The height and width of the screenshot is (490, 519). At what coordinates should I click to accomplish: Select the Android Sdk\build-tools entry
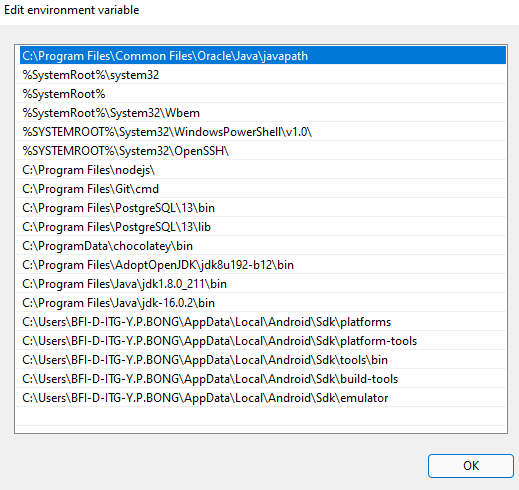(x=263, y=379)
